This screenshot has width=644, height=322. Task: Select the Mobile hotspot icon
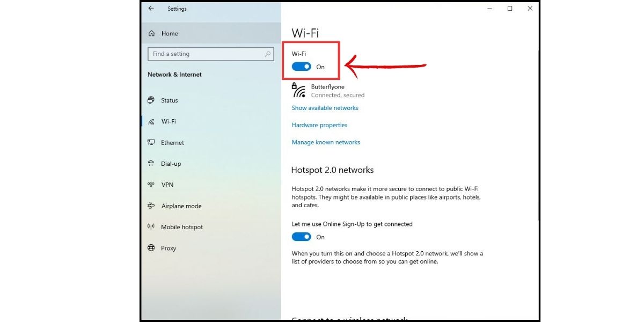(x=151, y=226)
